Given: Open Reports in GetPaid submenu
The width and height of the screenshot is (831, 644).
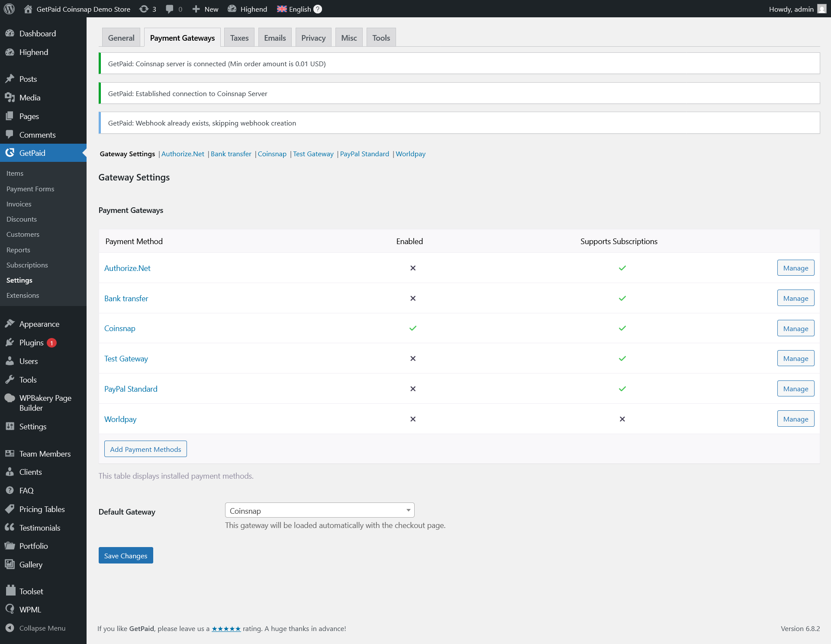Looking at the screenshot, I should (x=18, y=250).
